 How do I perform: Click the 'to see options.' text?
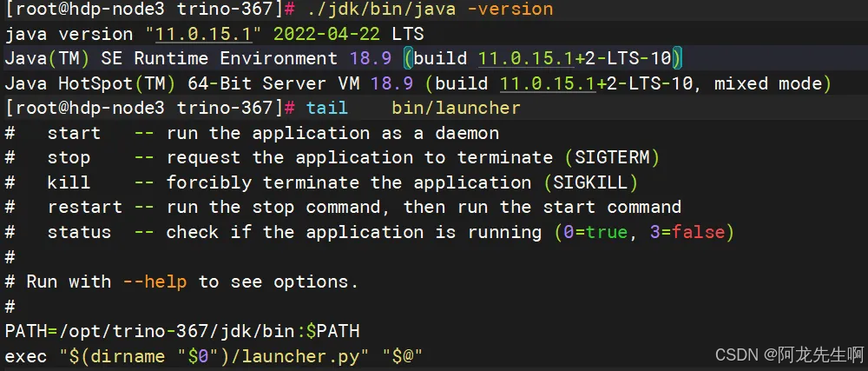279,282
